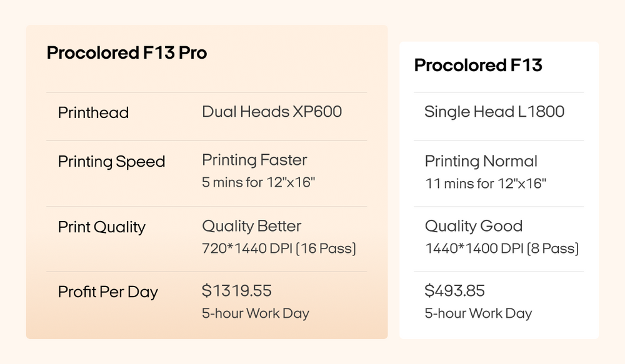The image size is (625, 364).
Task: Select the Print Quality row label
Action: point(101,227)
